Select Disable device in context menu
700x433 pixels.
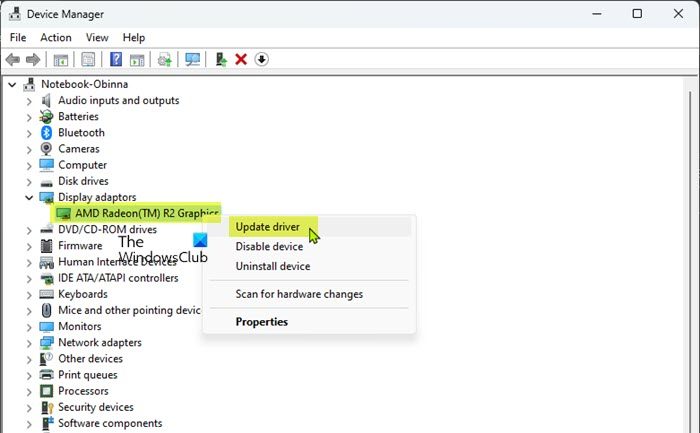click(x=269, y=247)
